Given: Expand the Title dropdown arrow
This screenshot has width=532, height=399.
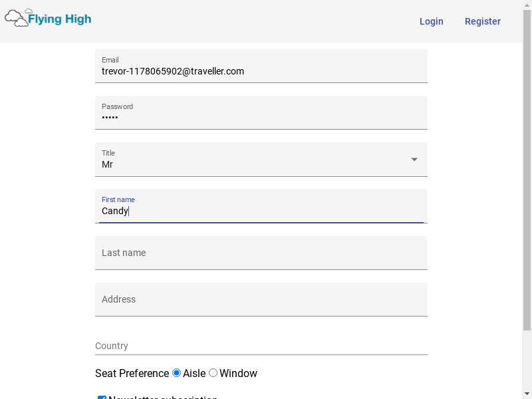Looking at the screenshot, I should 414,160.
